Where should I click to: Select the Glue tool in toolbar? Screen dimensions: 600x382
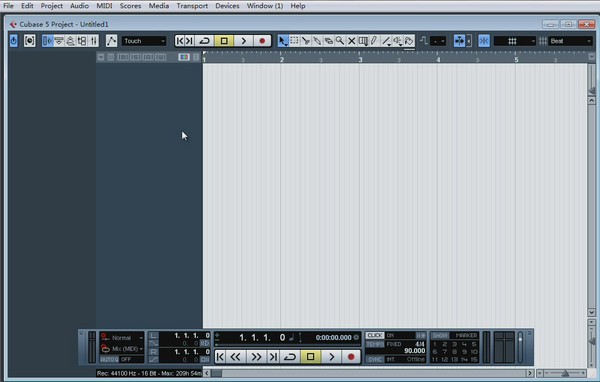coord(317,41)
